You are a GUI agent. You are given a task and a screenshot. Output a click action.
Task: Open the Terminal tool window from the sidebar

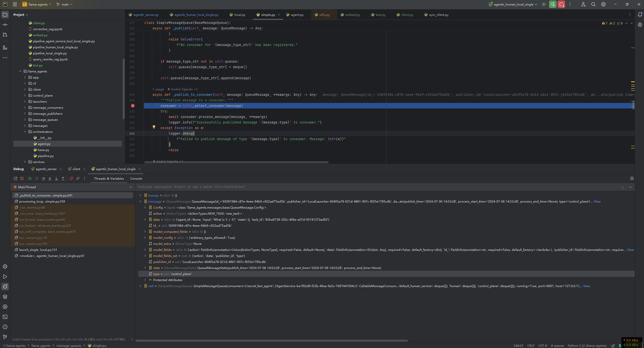pyautogui.click(x=5, y=317)
